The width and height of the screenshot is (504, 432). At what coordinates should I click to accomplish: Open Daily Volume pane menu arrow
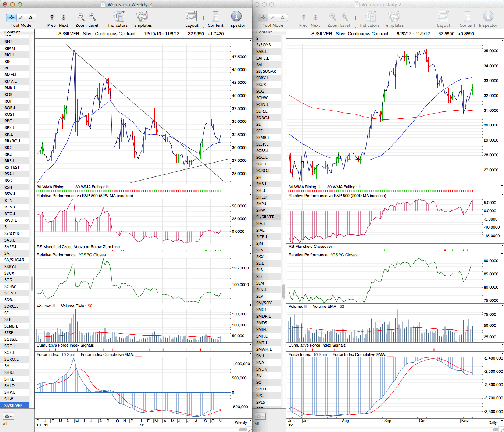coord(502,305)
